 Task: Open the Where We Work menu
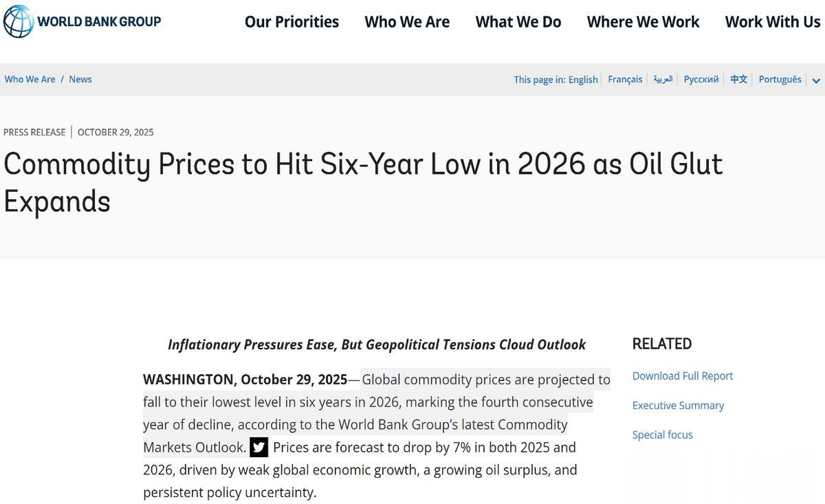pyautogui.click(x=643, y=22)
